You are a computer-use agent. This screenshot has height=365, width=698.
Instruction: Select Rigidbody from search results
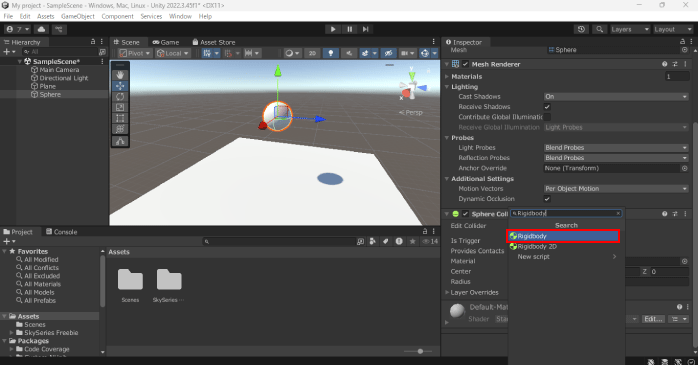563,236
